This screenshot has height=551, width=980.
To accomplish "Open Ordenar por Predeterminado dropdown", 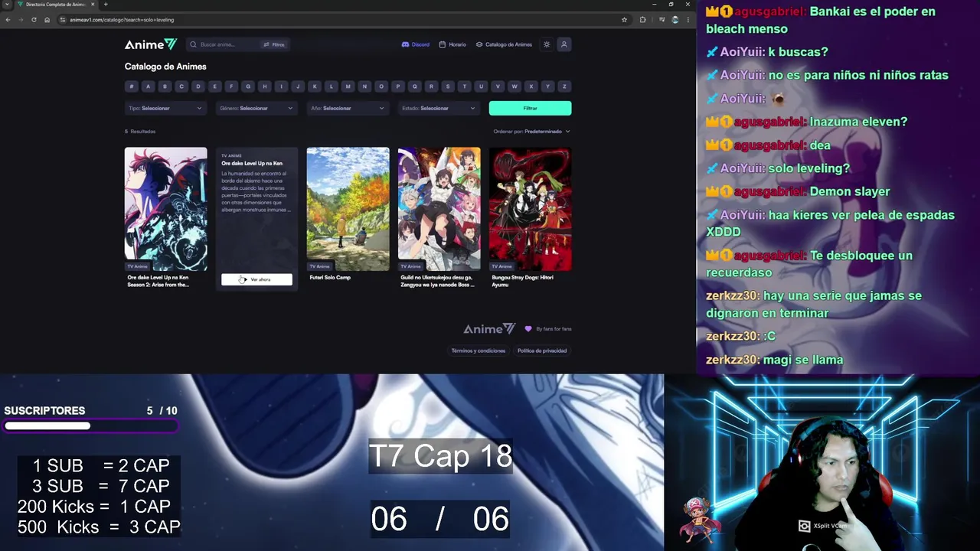I will 532,132.
